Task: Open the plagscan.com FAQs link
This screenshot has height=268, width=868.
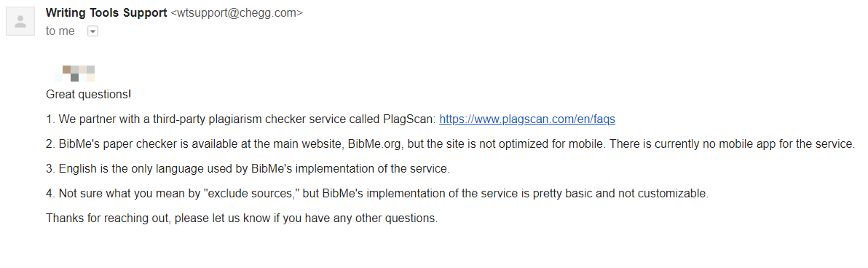Action: click(x=527, y=119)
